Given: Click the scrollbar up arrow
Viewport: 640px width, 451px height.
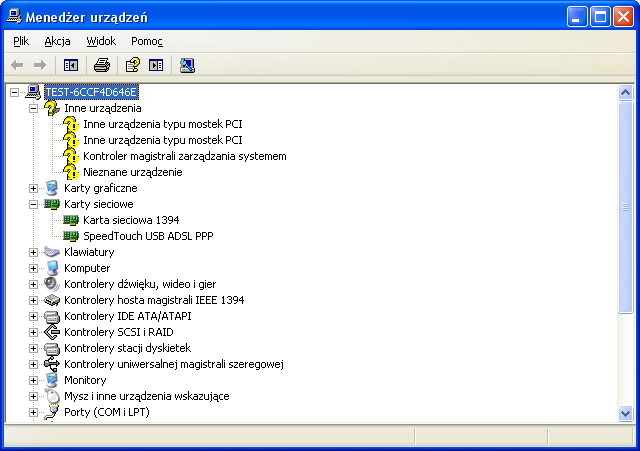Looking at the screenshot, I should click(x=625, y=92).
